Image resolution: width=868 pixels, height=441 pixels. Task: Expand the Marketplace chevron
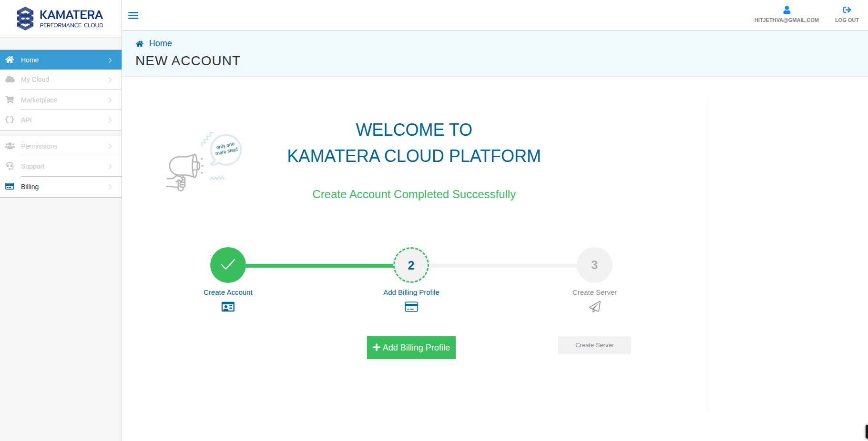click(110, 100)
